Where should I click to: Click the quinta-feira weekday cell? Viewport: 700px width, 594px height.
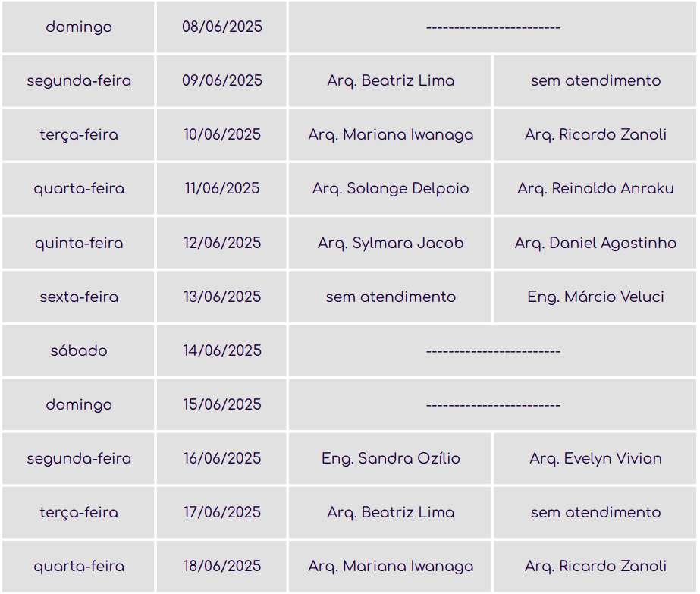pos(79,244)
